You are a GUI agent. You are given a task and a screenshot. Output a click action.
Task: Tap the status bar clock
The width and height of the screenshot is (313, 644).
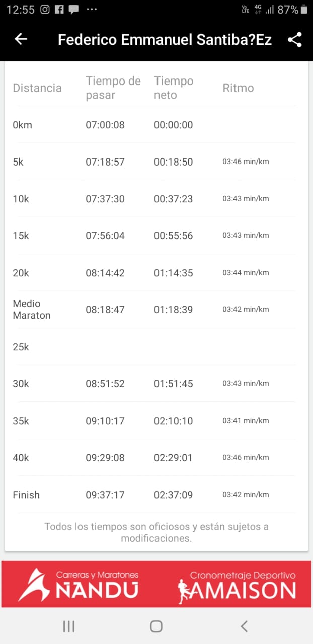(x=20, y=9)
